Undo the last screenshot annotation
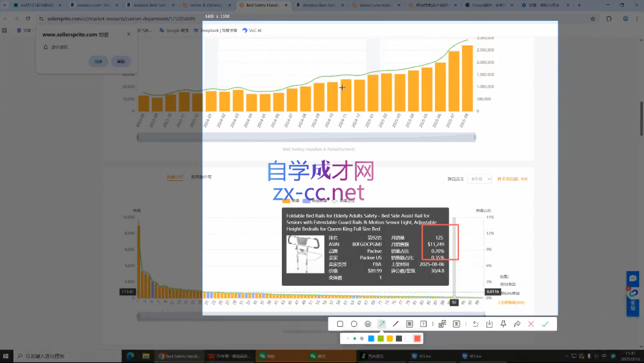 [x=475, y=324]
